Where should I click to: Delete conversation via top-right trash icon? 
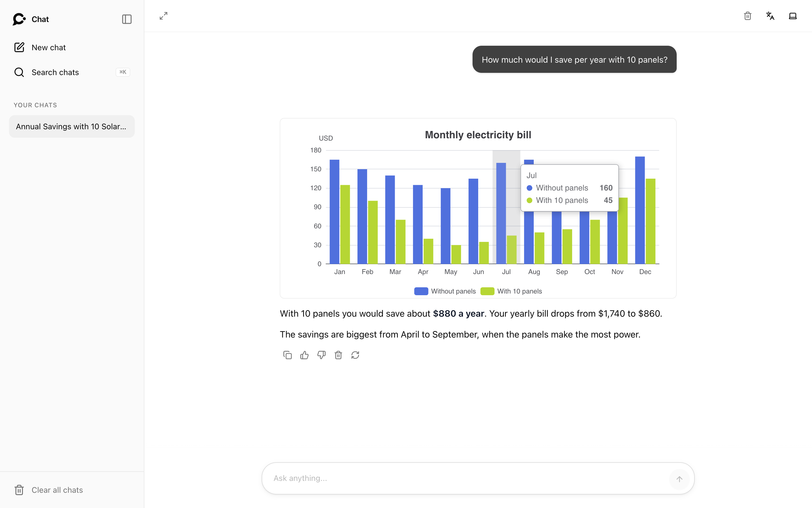748,16
